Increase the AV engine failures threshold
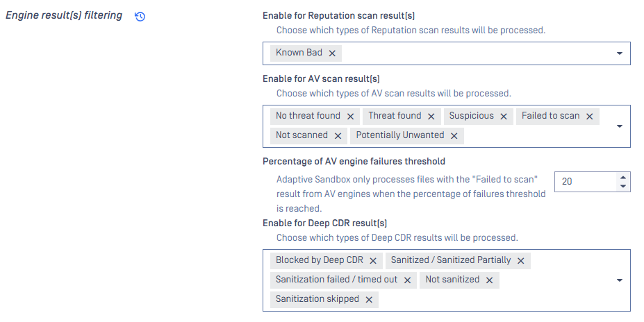Image resolution: width=644 pixels, height=322 pixels. click(623, 178)
